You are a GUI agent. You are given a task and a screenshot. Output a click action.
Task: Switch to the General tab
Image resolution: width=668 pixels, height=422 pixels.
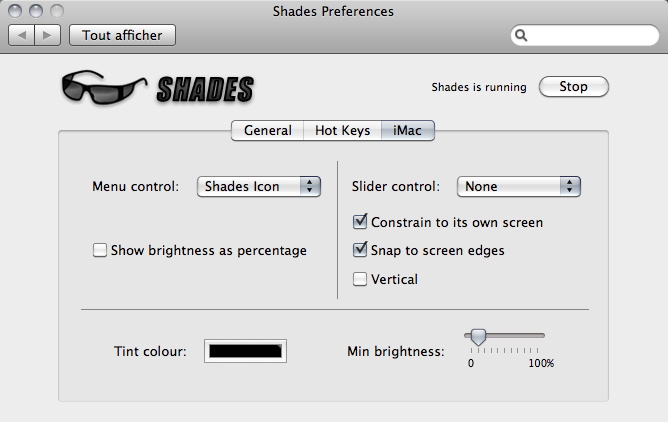(x=268, y=130)
